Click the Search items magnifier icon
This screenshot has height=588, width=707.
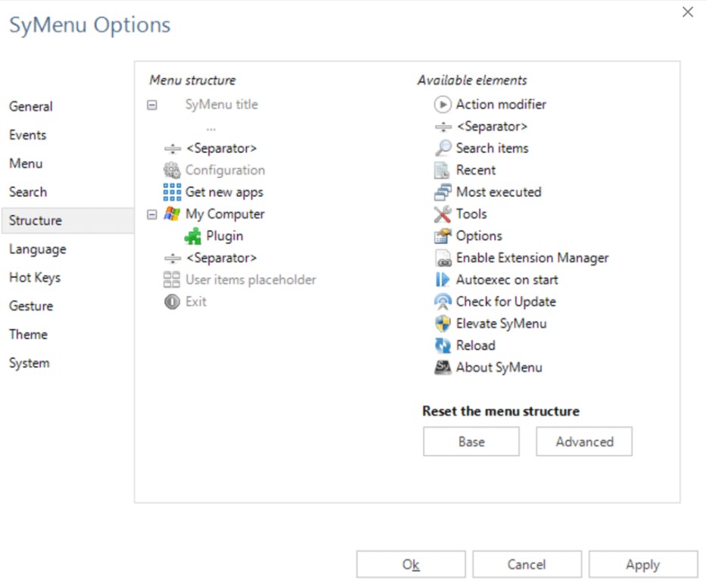coord(443,149)
